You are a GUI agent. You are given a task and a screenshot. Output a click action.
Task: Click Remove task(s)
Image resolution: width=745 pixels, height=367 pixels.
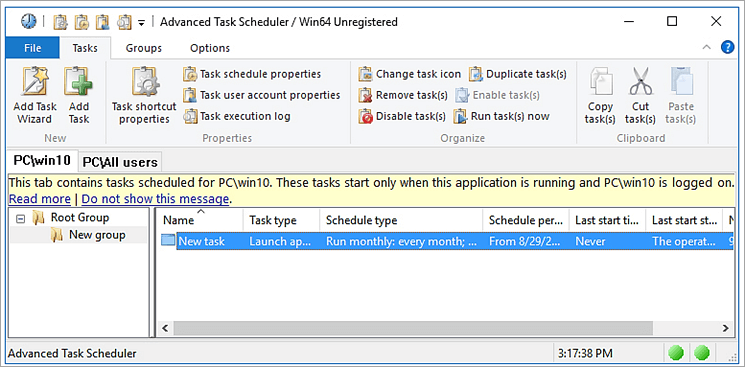[403, 95]
